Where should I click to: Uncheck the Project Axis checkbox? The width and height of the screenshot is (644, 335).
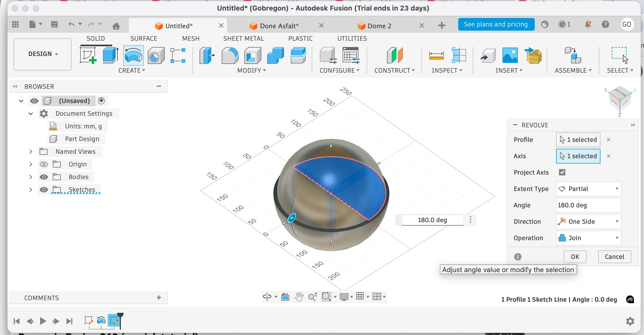[x=562, y=172]
